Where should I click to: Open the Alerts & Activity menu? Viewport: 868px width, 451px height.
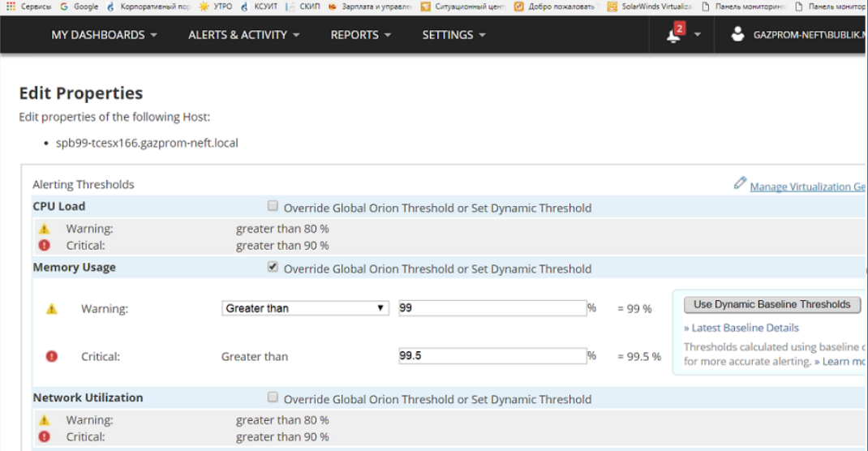point(243,35)
